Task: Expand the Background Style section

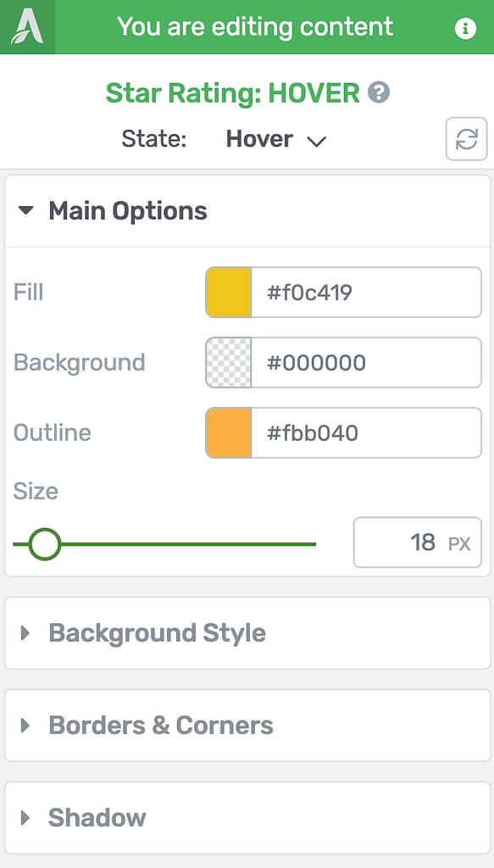Action: coord(247,632)
